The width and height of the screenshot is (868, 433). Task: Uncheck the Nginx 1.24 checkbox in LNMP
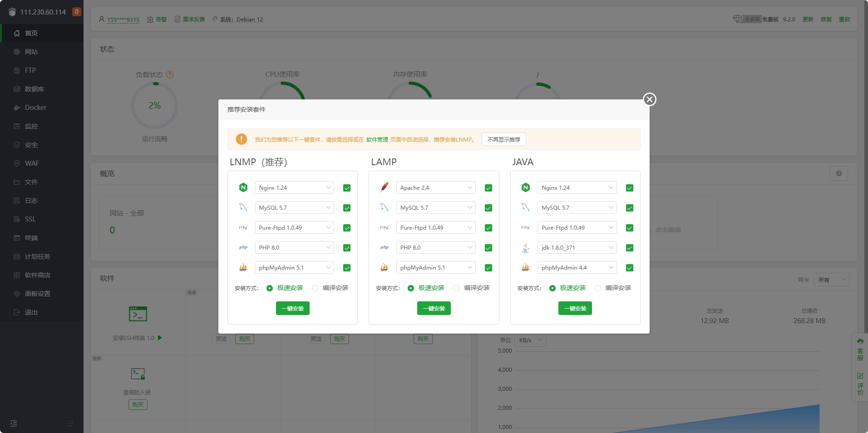coord(347,188)
